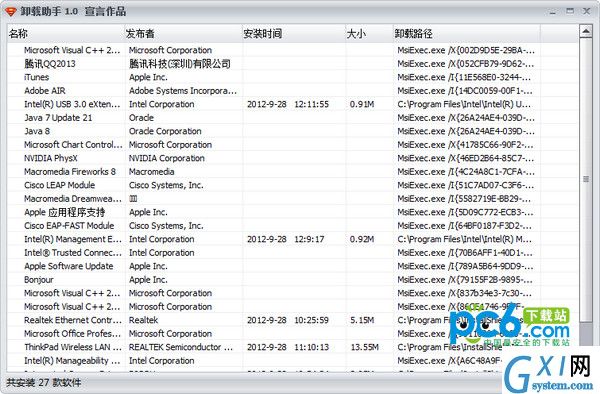This screenshot has height=394, width=600.
Task: Sort by the 安装时间 column header
Action: (x=293, y=34)
